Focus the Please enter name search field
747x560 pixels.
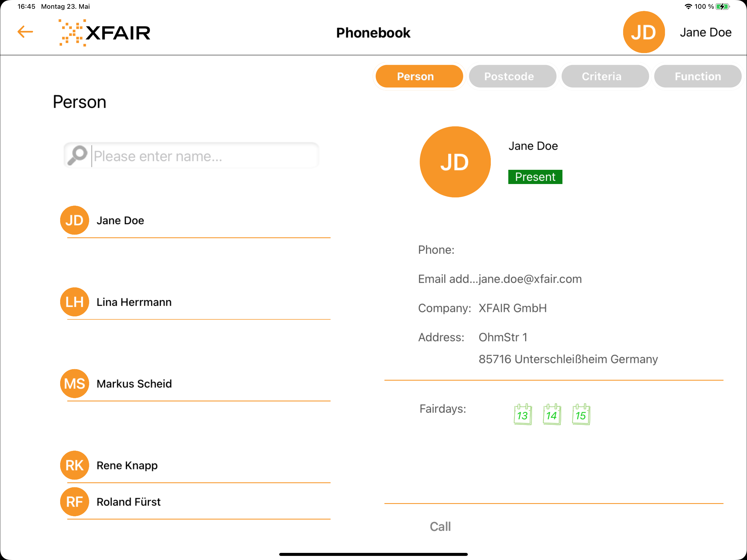(x=205, y=156)
